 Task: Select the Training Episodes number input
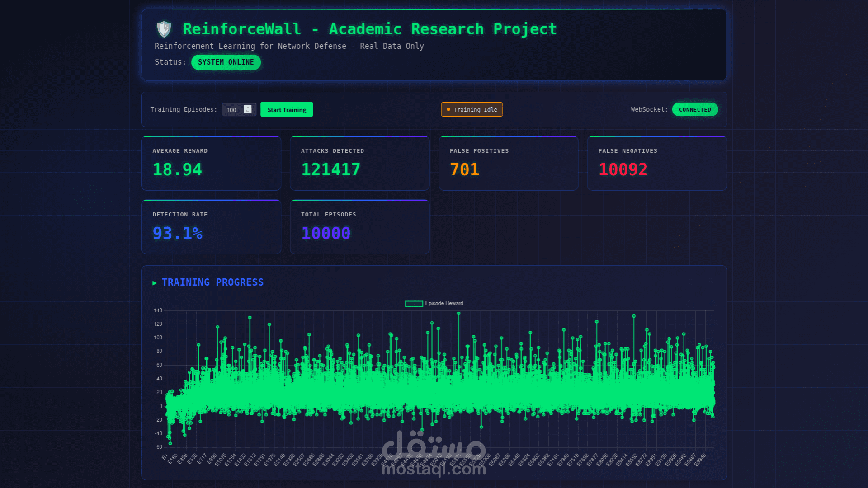233,110
